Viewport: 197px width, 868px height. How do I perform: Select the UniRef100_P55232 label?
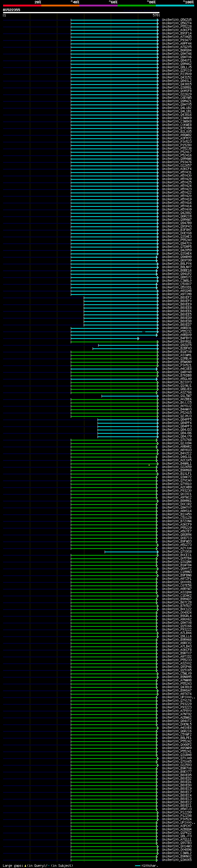click(x=177, y=332)
